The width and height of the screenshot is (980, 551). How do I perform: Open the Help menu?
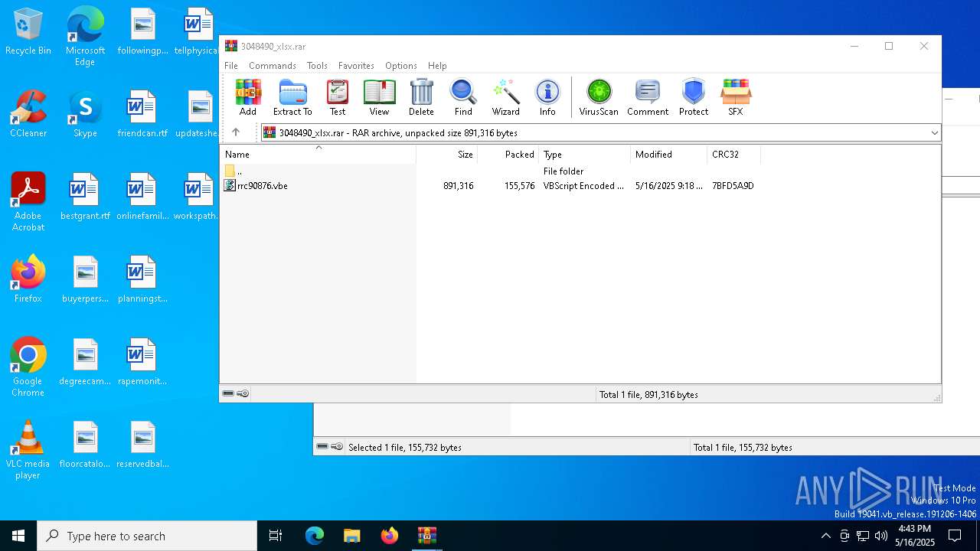[x=437, y=66]
